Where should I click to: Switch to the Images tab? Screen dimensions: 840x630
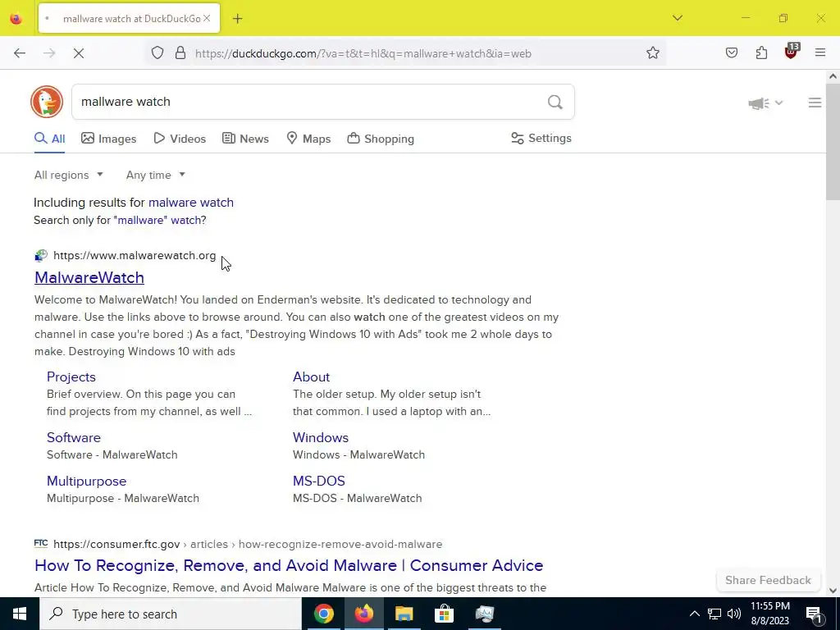click(x=109, y=139)
